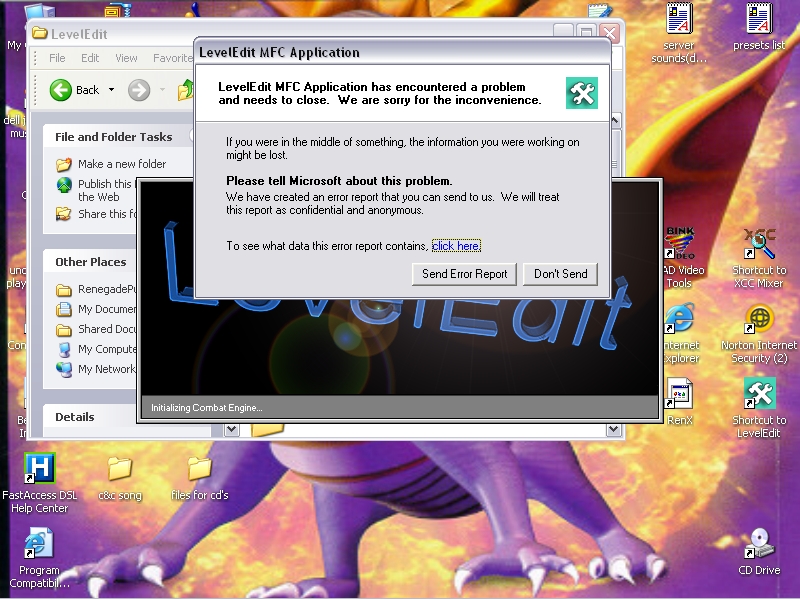Screen dimensions: 800x600
Task: Open the Edit menu in Explorer window
Action: click(x=90, y=58)
